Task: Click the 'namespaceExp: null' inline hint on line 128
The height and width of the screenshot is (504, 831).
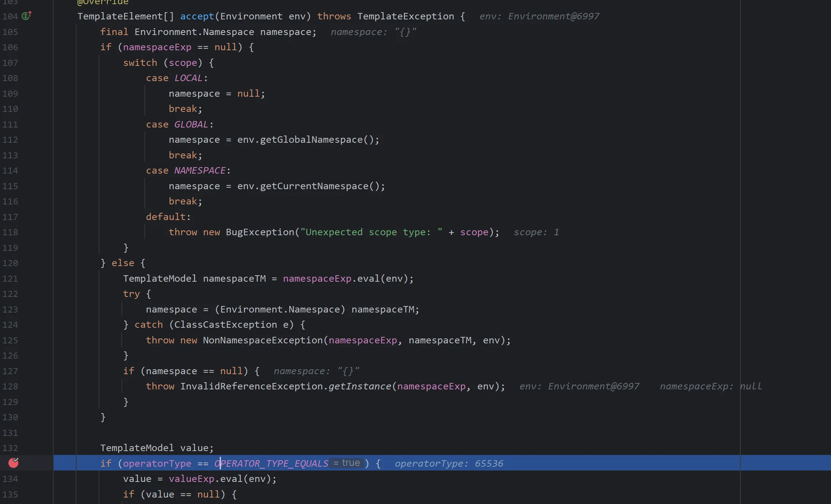Action: click(x=711, y=386)
